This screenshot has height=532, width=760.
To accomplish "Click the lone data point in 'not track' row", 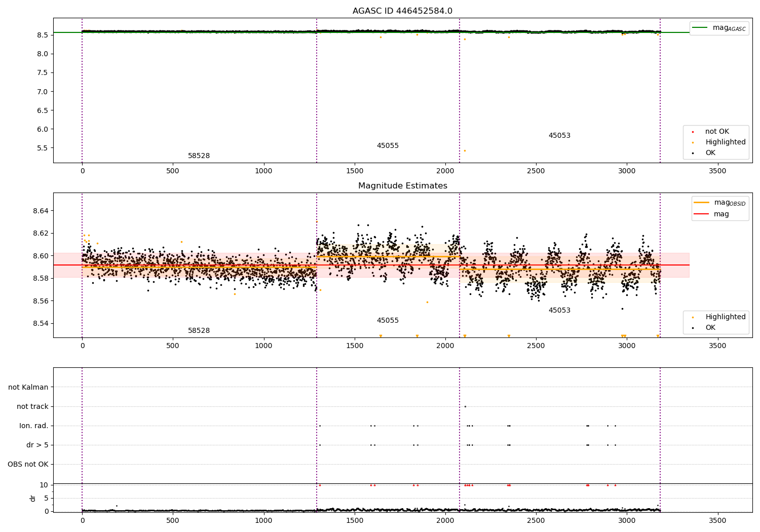I will tap(465, 406).
